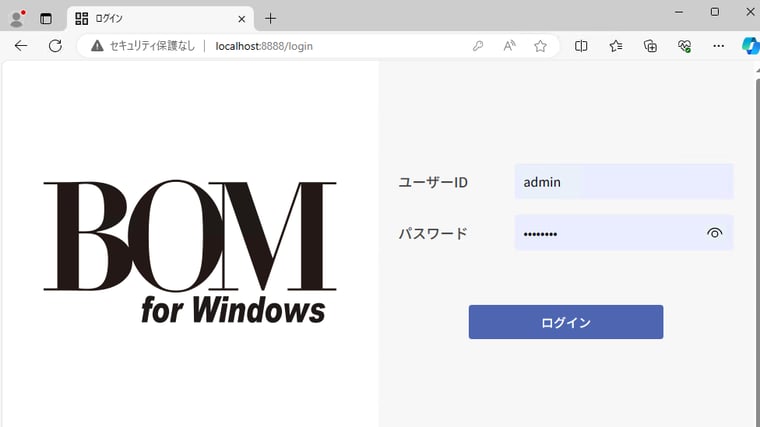Add page to favorites star icon
Screen dimensions: 760x427
coord(540,46)
